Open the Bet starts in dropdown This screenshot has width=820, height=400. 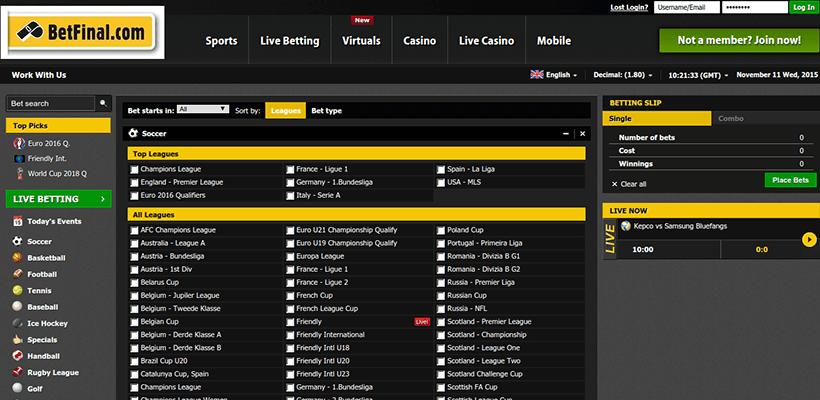203,109
